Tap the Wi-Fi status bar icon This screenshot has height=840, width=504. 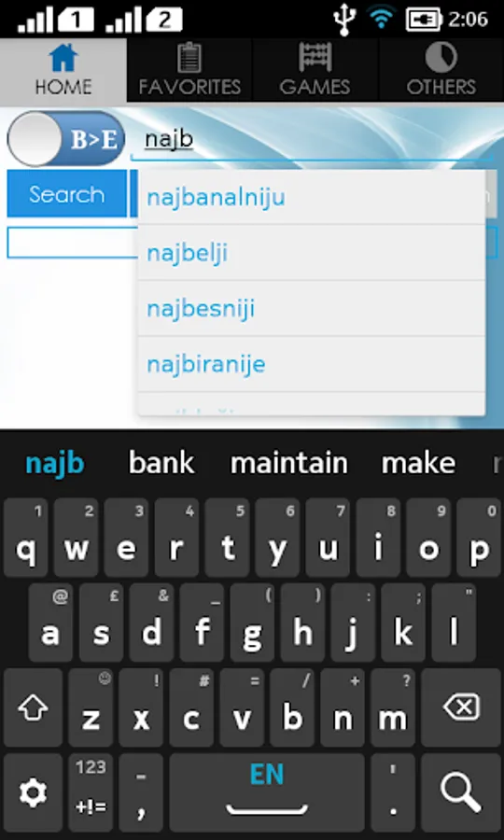[x=381, y=18]
